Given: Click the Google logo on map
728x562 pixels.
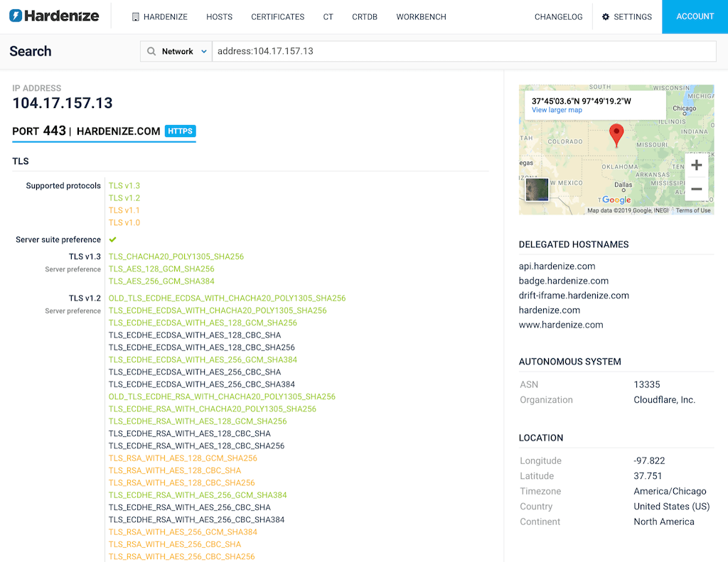Looking at the screenshot, I should click(616, 200).
